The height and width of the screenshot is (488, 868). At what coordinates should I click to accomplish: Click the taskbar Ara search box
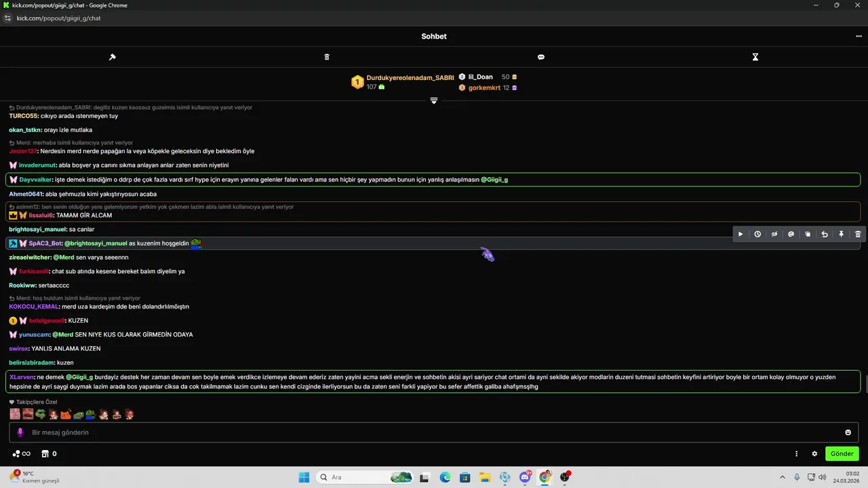(365, 477)
